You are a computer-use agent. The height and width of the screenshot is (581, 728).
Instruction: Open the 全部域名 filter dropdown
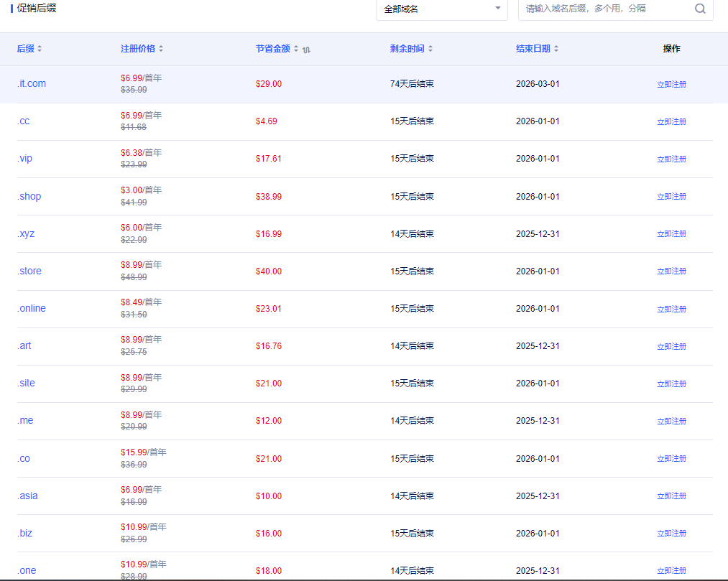coord(441,8)
